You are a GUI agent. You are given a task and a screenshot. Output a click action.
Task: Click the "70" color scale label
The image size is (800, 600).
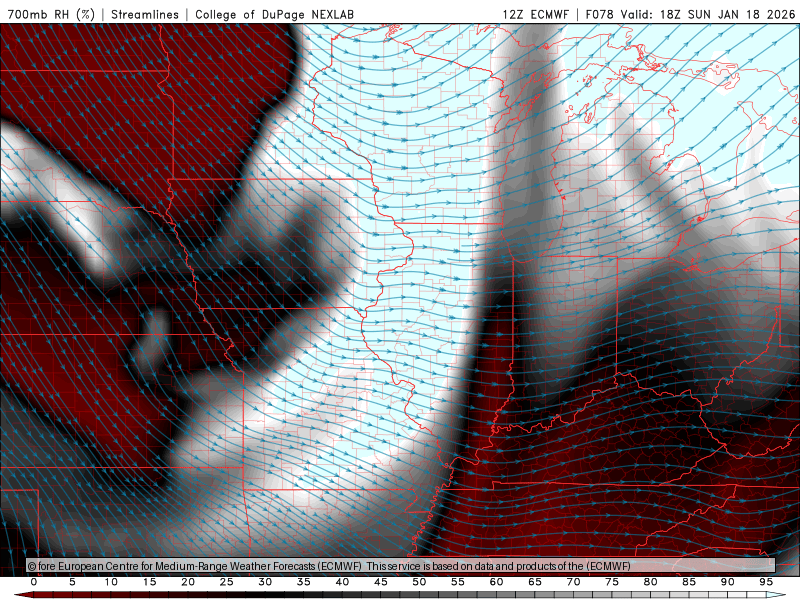[573, 582]
